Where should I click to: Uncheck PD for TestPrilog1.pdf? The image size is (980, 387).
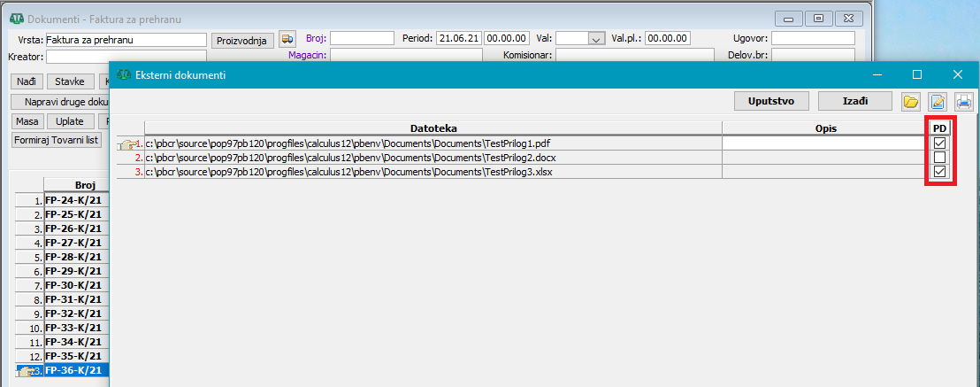click(x=940, y=143)
